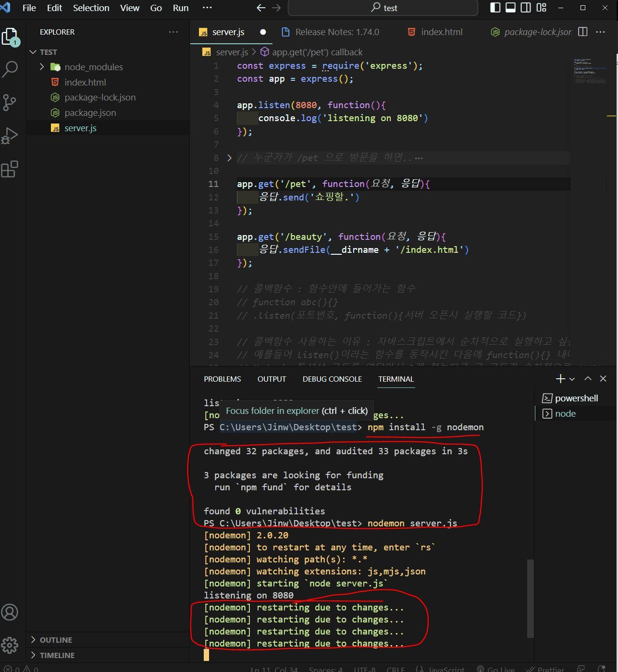Screen dimensions: 618x672
Task: Select server.js in the explorer tree
Action: pos(108,128)
